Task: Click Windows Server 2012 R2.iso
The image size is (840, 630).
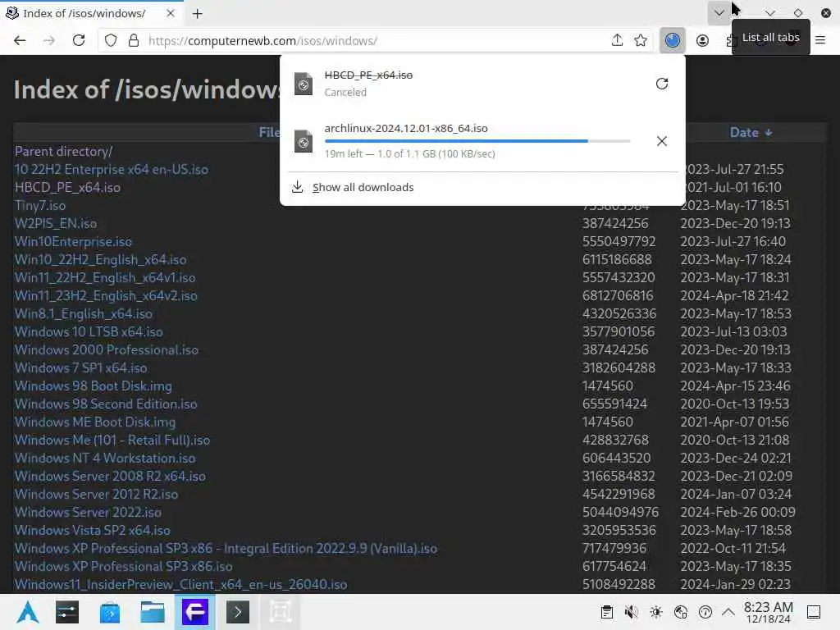Action: point(97,495)
